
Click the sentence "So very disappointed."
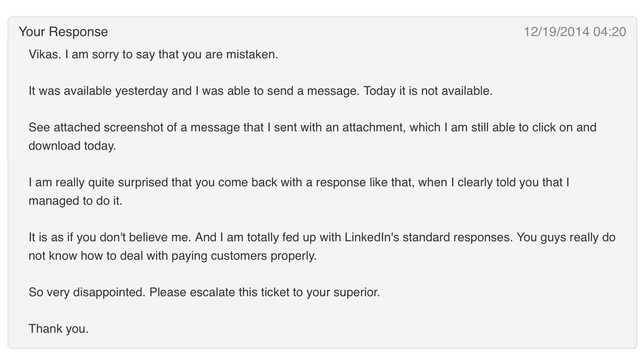[87, 292]
